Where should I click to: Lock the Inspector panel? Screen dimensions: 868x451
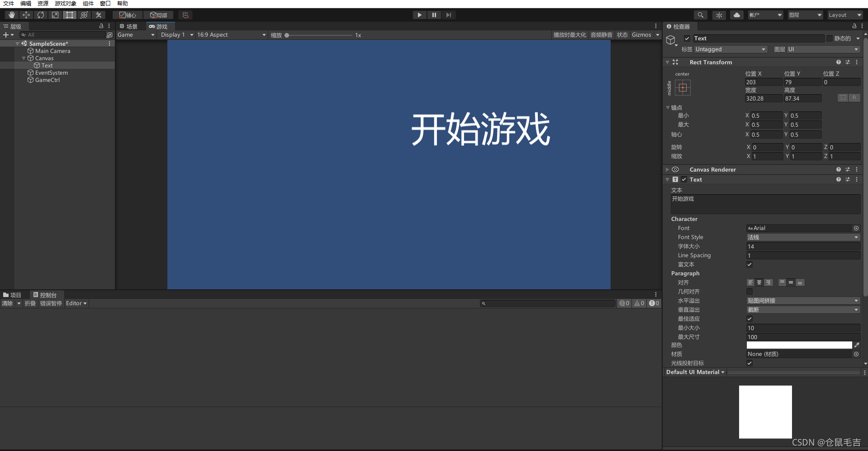click(854, 26)
